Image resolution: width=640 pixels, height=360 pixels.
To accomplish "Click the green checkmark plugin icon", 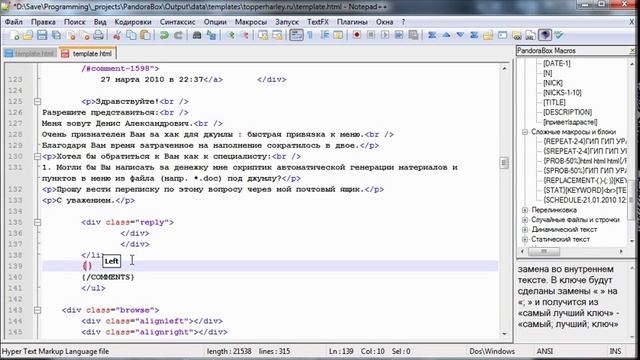I will click(x=559, y=36).
